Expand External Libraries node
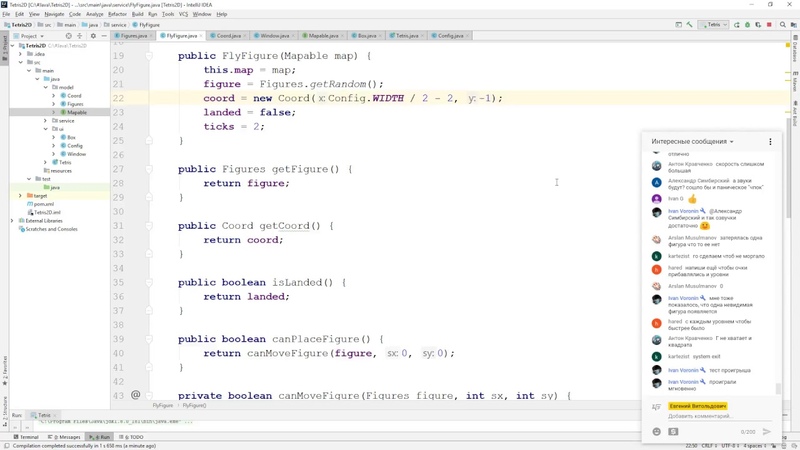The image size is (800, 450). click(x=12, y=220)
